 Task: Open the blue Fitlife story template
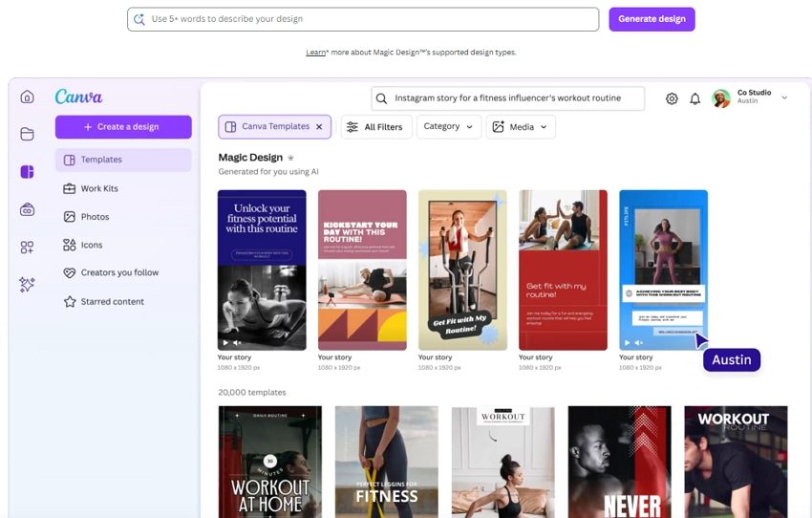tap(663, 270)
